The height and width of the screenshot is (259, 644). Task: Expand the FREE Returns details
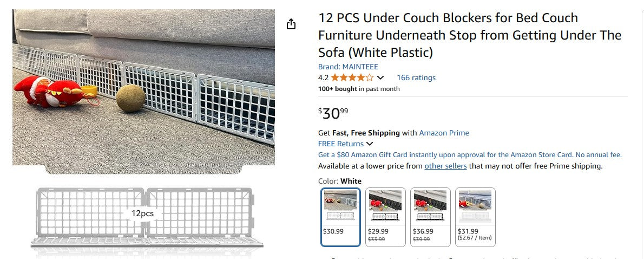point(370,144)
